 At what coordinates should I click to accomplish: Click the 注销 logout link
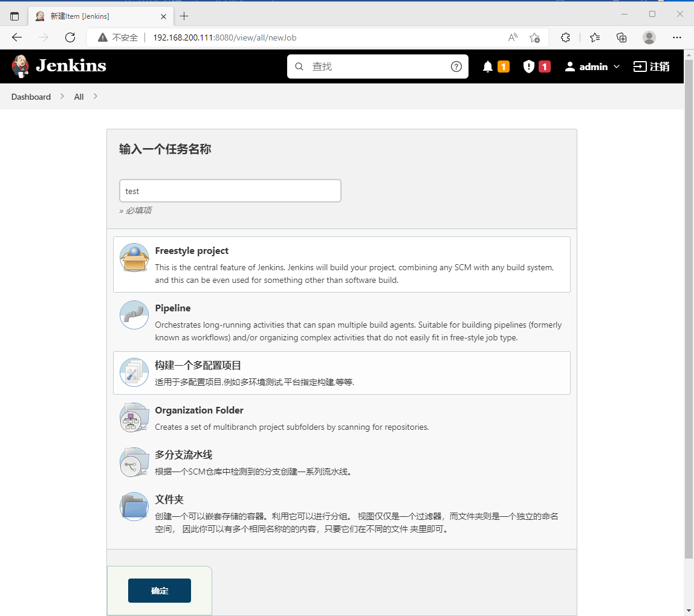(x=651, y=66)
